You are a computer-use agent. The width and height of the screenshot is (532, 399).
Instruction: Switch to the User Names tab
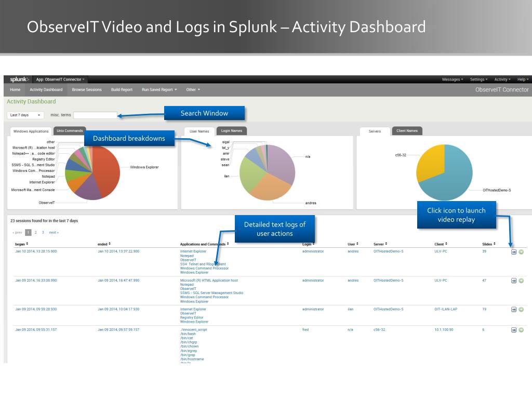click(x=199, y=131)
